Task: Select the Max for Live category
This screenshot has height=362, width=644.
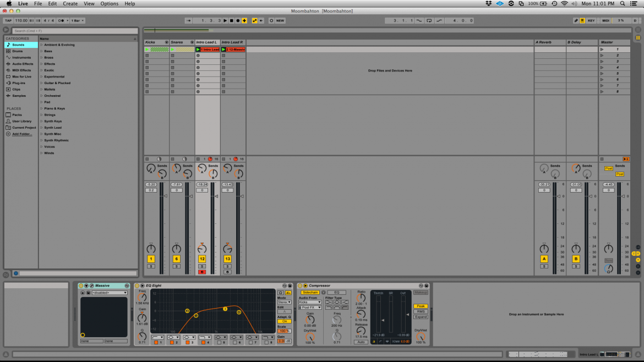Action: (x=21, y=77)
